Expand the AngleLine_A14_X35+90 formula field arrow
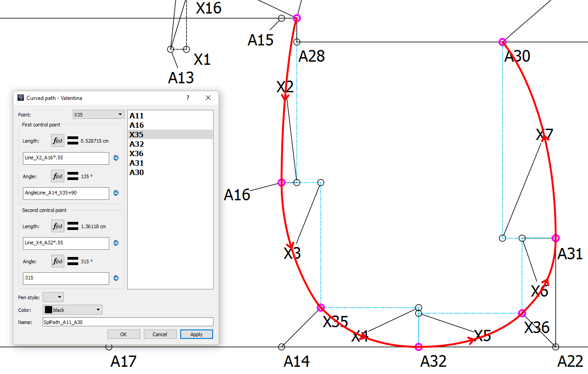 (116, 193)
